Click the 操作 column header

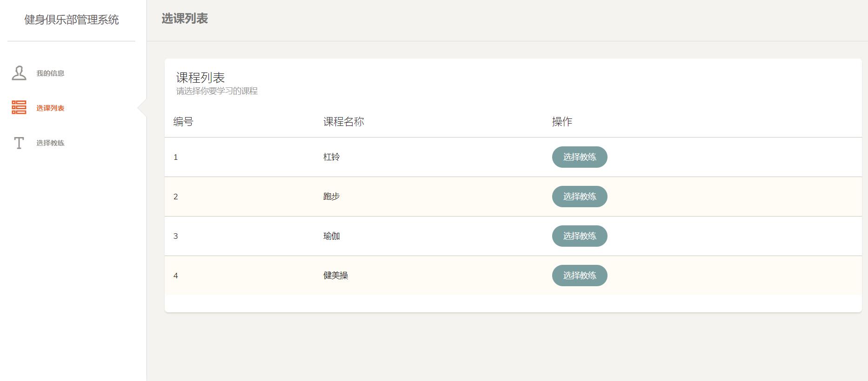coord(562,122)
